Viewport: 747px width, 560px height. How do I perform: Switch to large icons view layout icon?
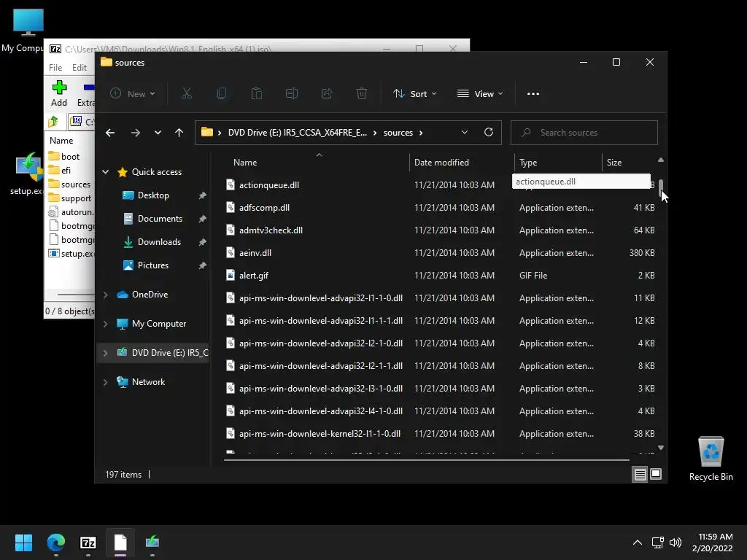(x=656, y=474)
